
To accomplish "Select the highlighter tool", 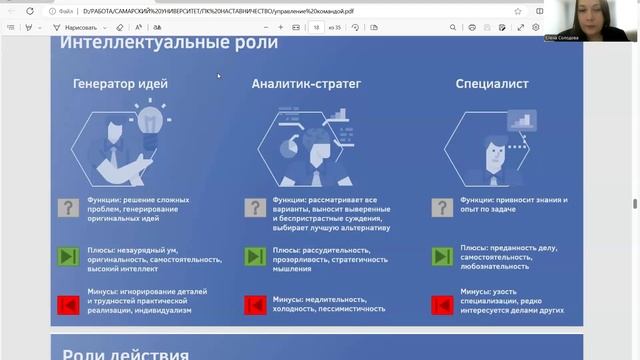I will (x=29, y=27).
